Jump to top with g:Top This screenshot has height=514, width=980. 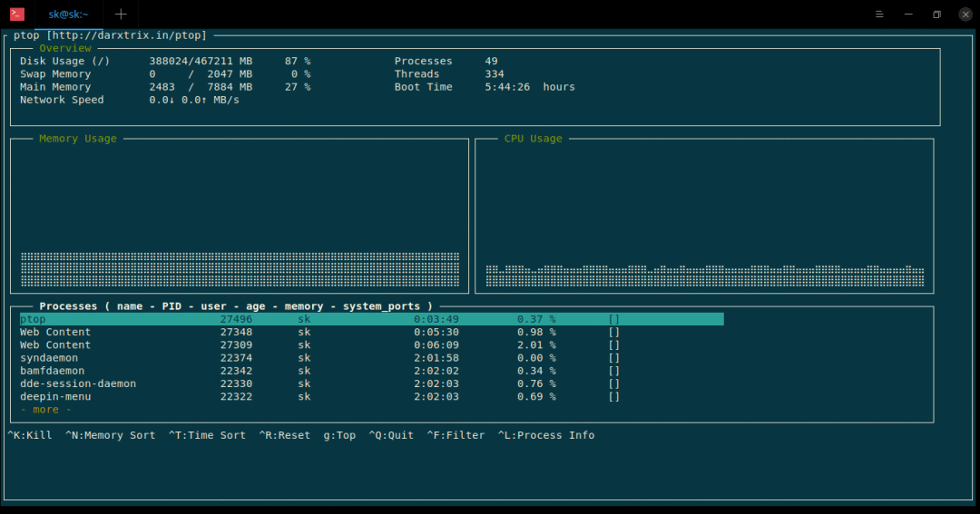[x=339, y=435]
